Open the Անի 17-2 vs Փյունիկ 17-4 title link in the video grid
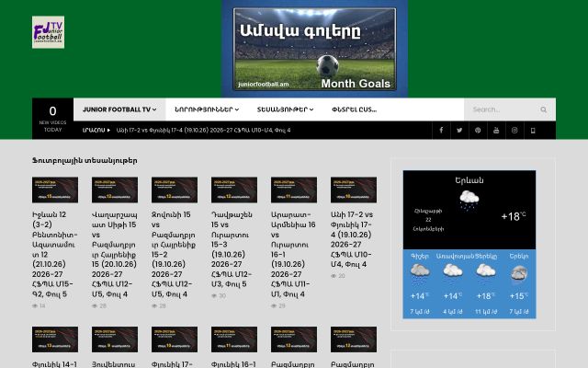Viewport: 588px width, 368px height. (352, 239)
